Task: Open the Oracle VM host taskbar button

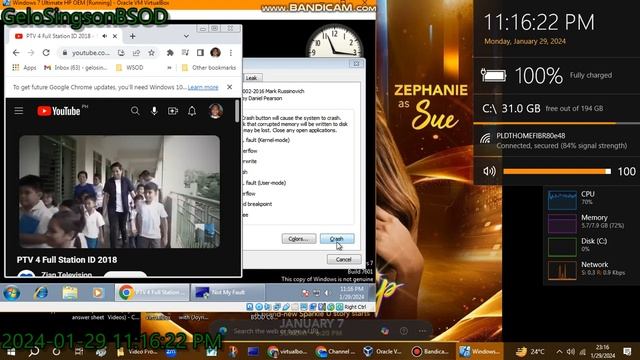Action: point(382,351)
